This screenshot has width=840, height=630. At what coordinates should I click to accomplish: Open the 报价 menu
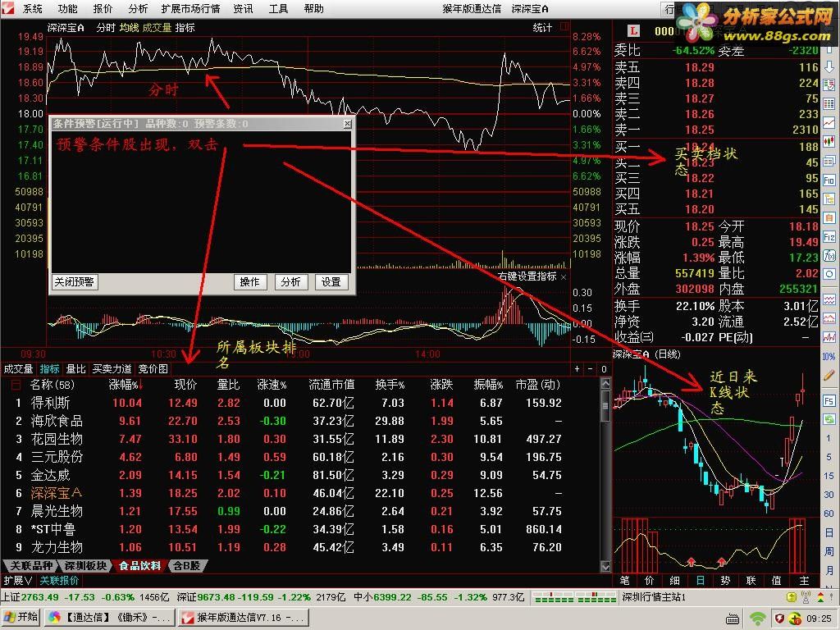coord(103,8)
